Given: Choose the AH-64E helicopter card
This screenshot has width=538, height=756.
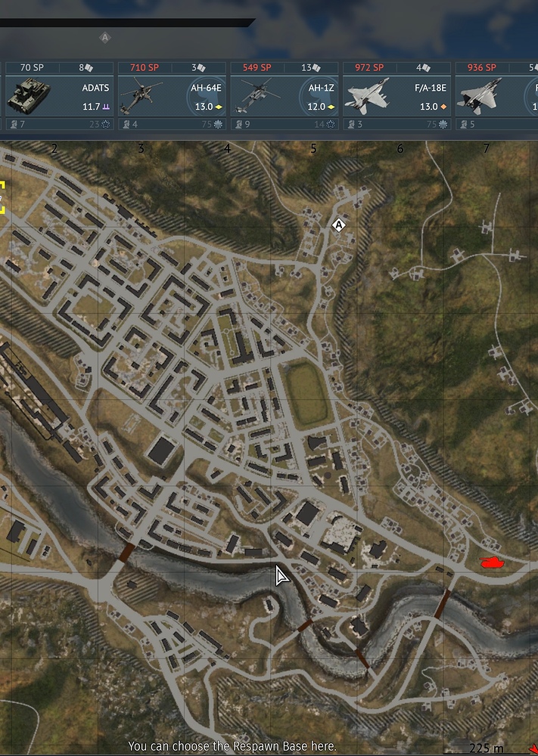Looking at the screenshot, I should click(x=173, y=96).
